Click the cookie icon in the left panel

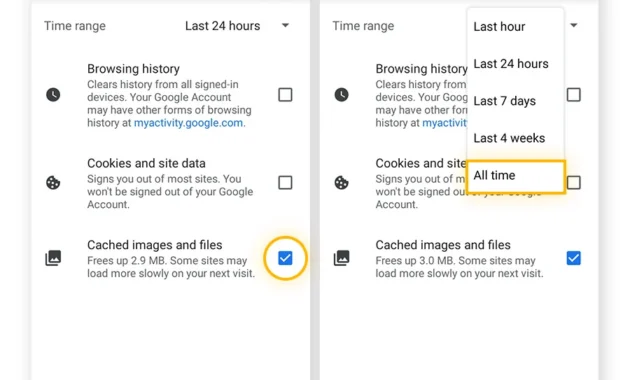53,183
